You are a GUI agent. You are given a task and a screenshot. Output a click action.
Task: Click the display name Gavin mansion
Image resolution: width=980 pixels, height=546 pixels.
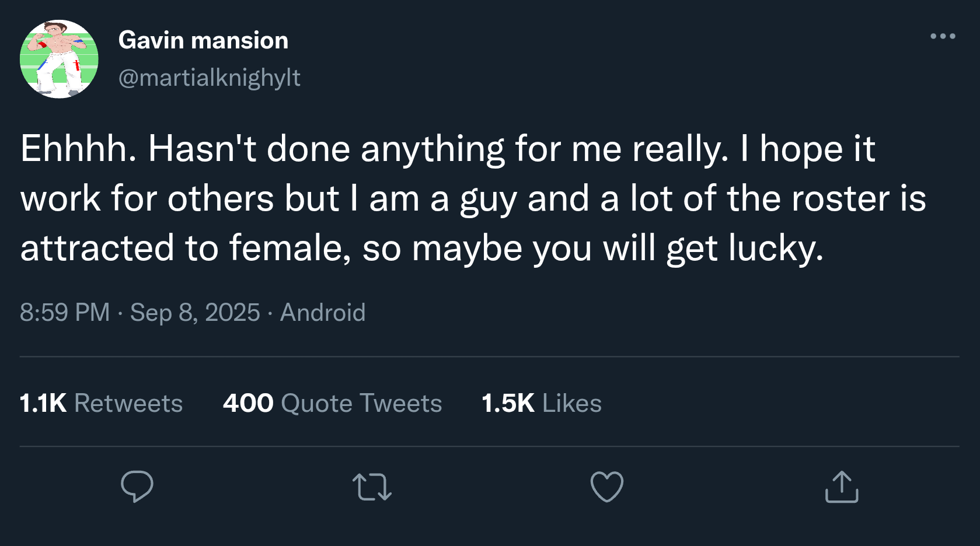tap(203, 40)
